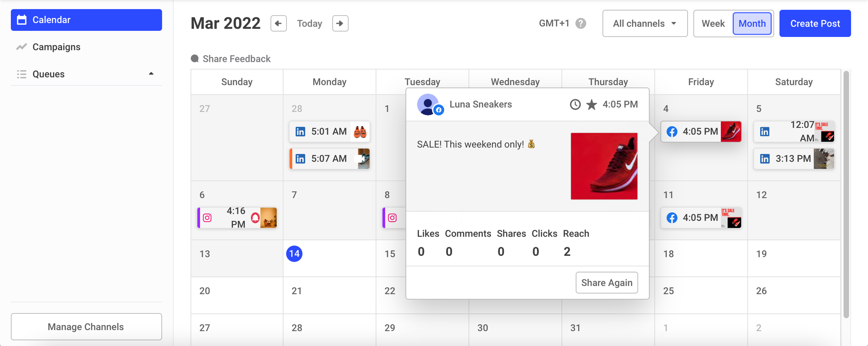868x346 pixels.
Task: Select the Month view toggle
Action: point(752,24)
